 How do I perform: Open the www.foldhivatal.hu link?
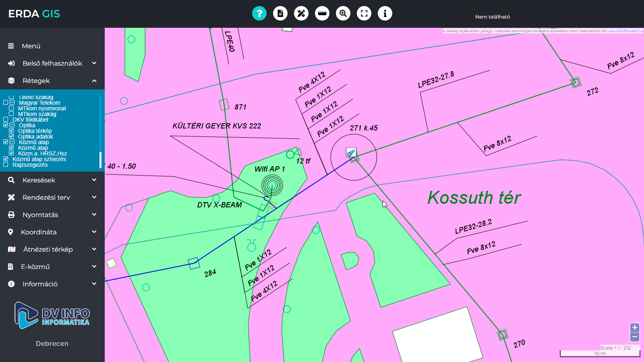coord(625,31)
